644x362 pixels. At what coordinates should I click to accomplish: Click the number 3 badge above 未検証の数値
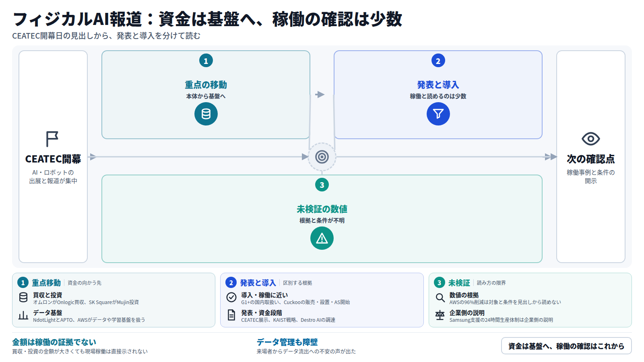[x=322, y=185]
